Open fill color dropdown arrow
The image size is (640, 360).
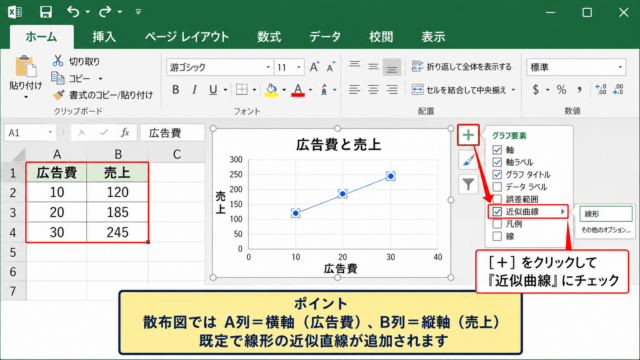click(x=284, y=90)
